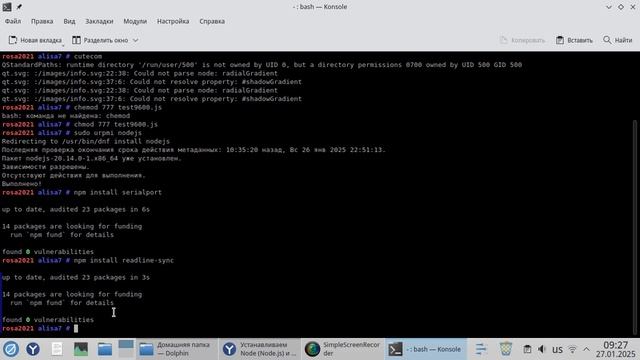Launch Yandex Browser from the taskbar

click(33, 349)
